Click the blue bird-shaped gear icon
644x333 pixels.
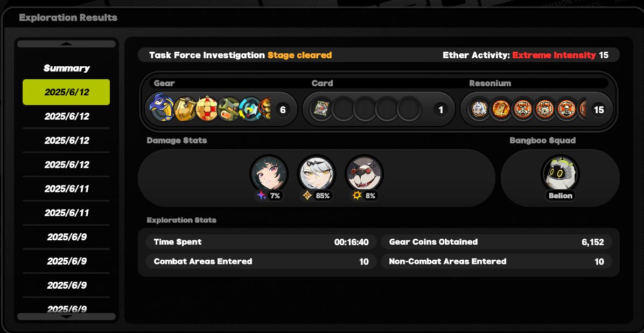(162, 108)
